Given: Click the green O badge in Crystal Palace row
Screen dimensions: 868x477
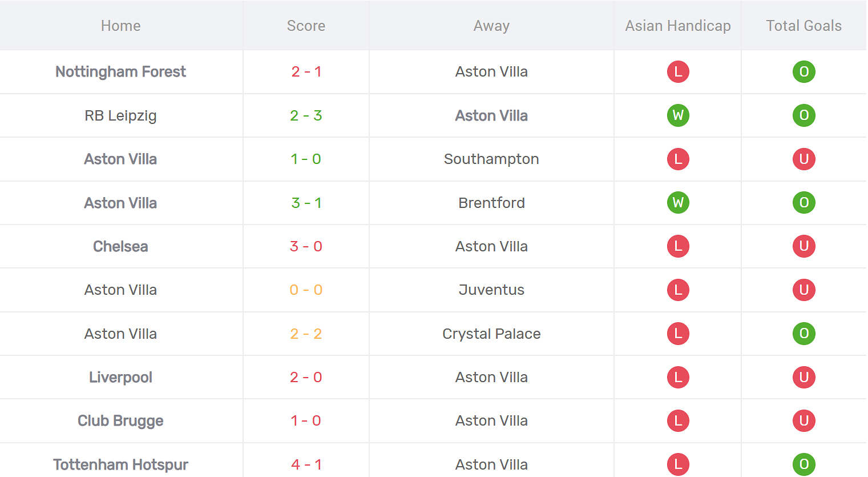Looking at the screenshot, I should 804,334.
